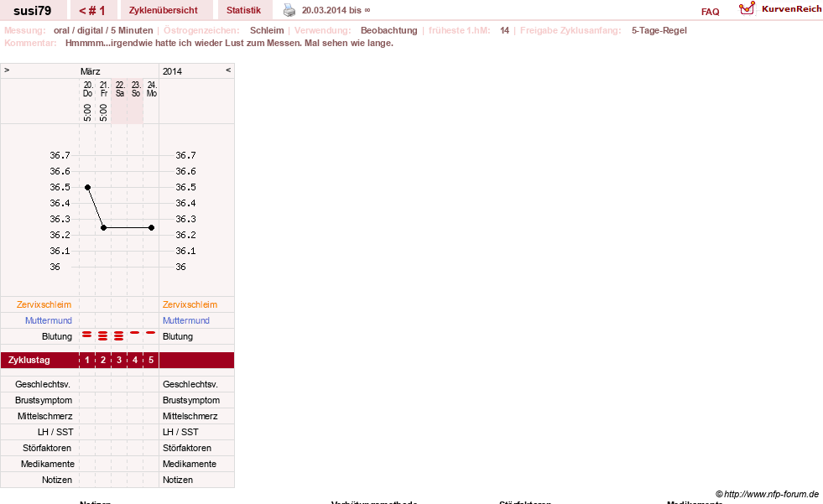This screenshot has width=823, height=504.
Task: Click the bleeding marker on cycle day 1
Action: tap(87, 334)
